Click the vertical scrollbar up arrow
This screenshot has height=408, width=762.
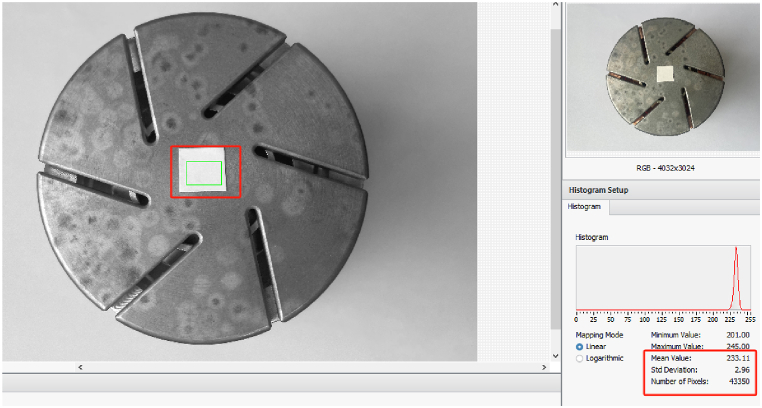555,4
